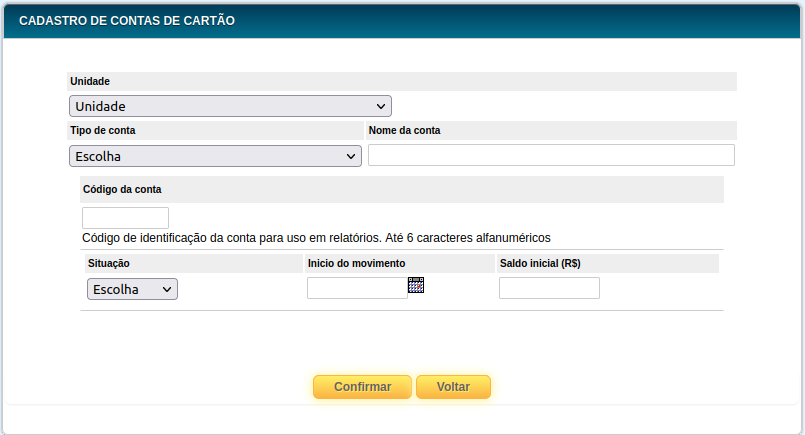
Task: Click the Unidade field label
Action: pyautogui.click(x=90, y=81)
